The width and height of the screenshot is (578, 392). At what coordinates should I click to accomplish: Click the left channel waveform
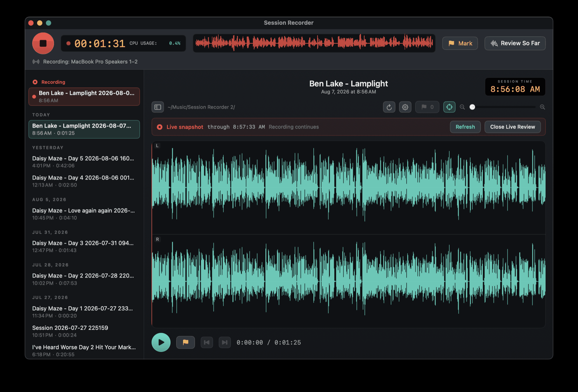(348, 187)
